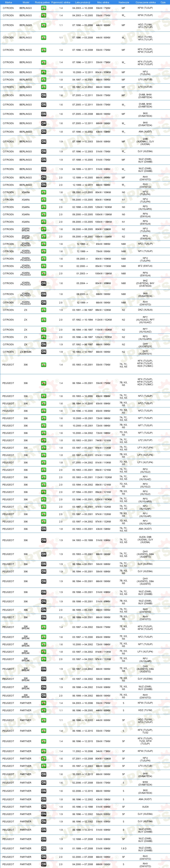The height and width of the screenshot is (868, 170).
Task: Select the 'ZX BREAK' model cell
Action: [26, 352]
